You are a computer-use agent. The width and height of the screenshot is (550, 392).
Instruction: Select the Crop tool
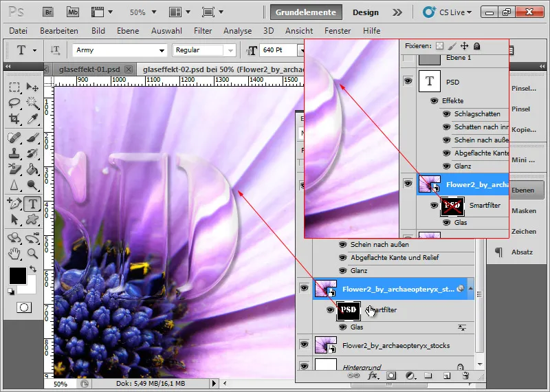pos(14,118)
